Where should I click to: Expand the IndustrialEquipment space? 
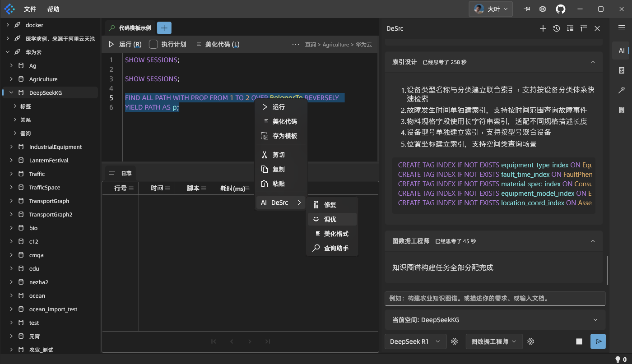(x=11, y=147)
